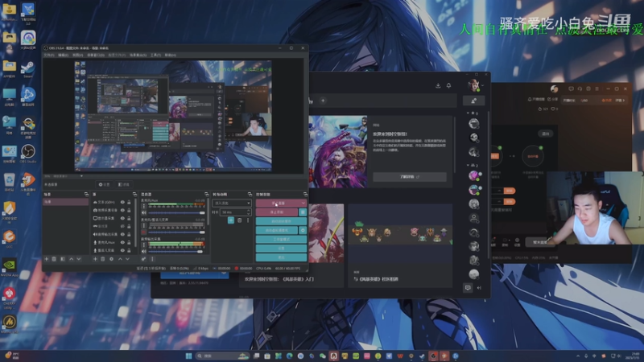
Task: Hide the 文本 (GDI+) source
Action: point(122,203)
